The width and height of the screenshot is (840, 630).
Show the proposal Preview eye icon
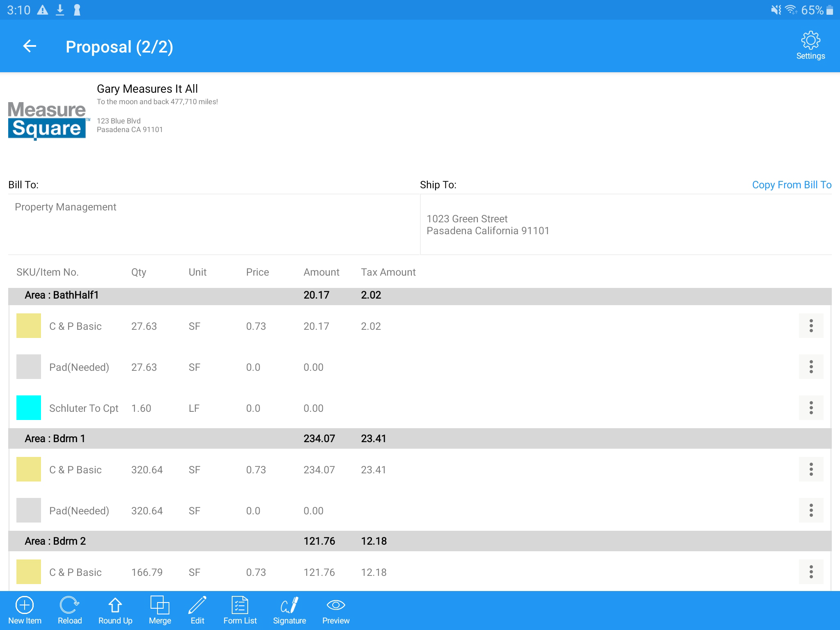pyautogui.click(x=336, y=605)
